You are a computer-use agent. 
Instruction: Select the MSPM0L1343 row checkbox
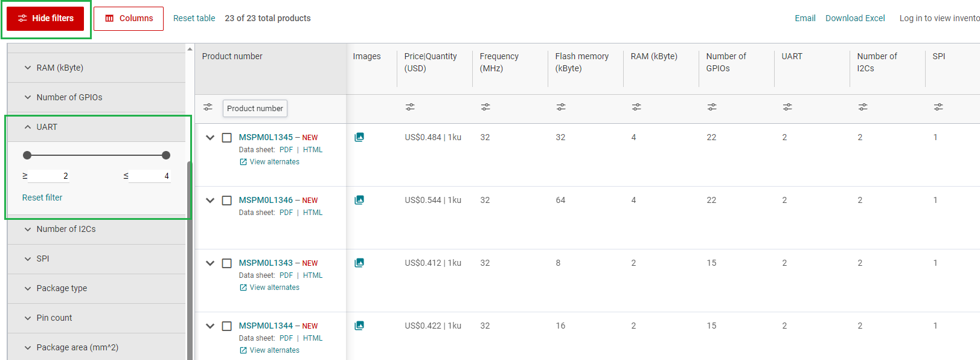pos(227,263)
